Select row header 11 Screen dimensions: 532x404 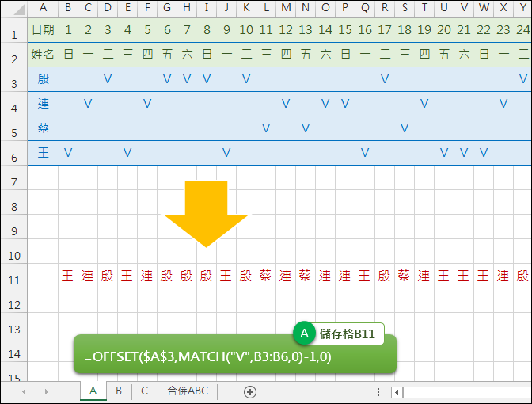[14, 276]
